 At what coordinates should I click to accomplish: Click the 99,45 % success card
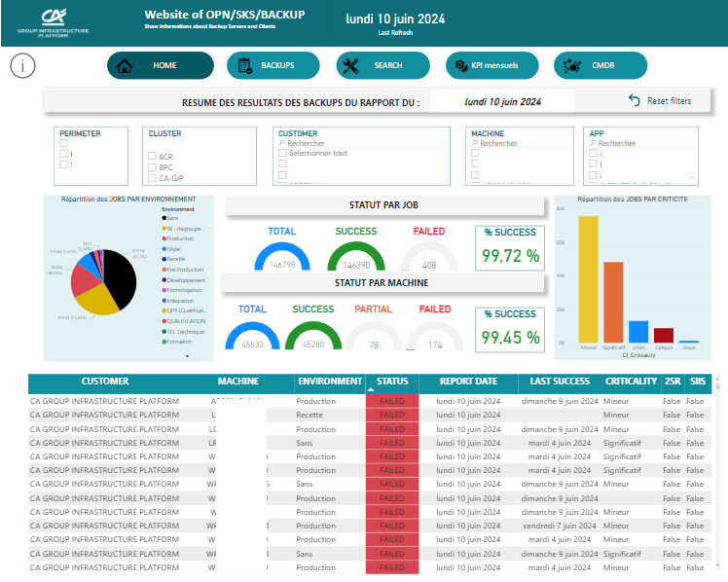[x=510, y=330]
